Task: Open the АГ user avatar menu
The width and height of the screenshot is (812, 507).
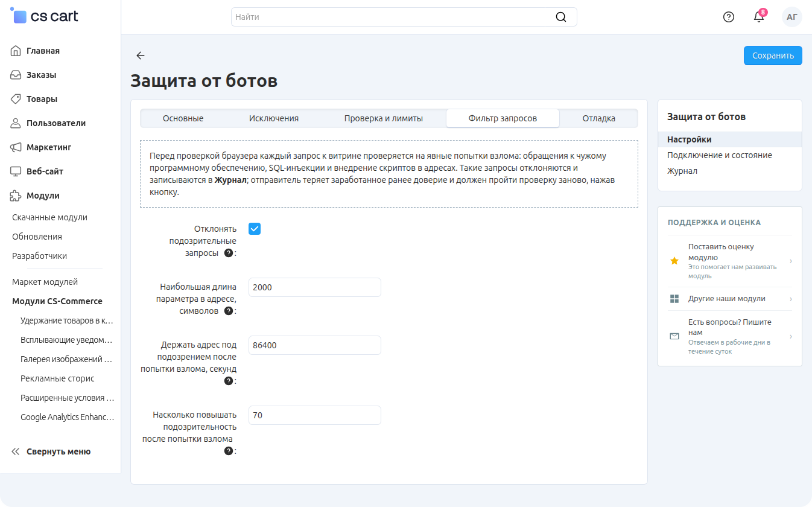Action: pos(792,17)
